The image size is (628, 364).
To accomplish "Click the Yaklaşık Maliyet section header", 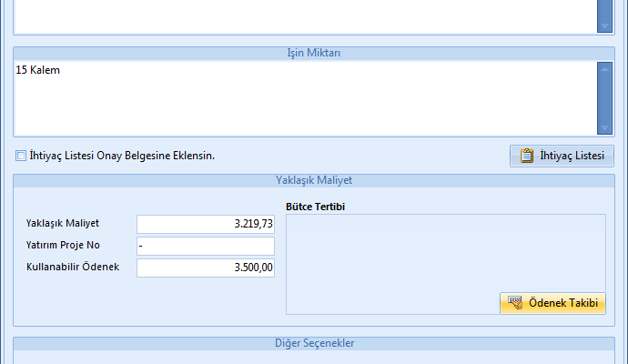I will [313, 180].
